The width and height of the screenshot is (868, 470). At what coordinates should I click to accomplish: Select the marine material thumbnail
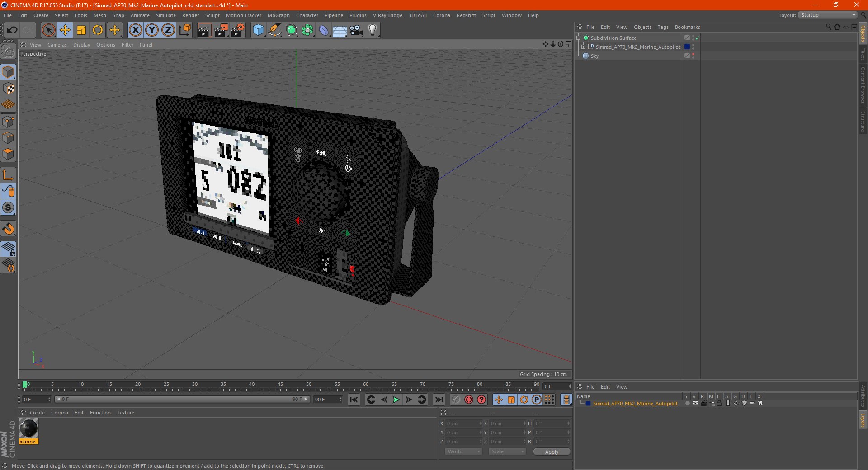[28, 428]
